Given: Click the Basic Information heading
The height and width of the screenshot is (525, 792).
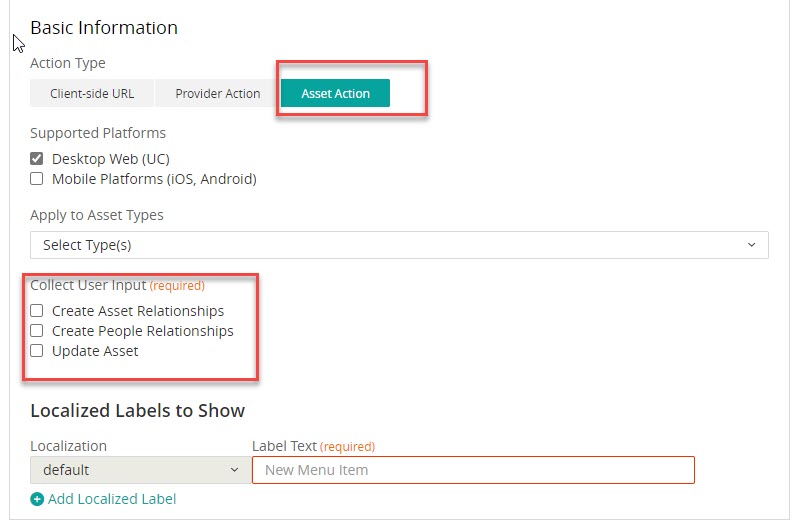Looking at the screenshot, I should [x=104, y=28].
